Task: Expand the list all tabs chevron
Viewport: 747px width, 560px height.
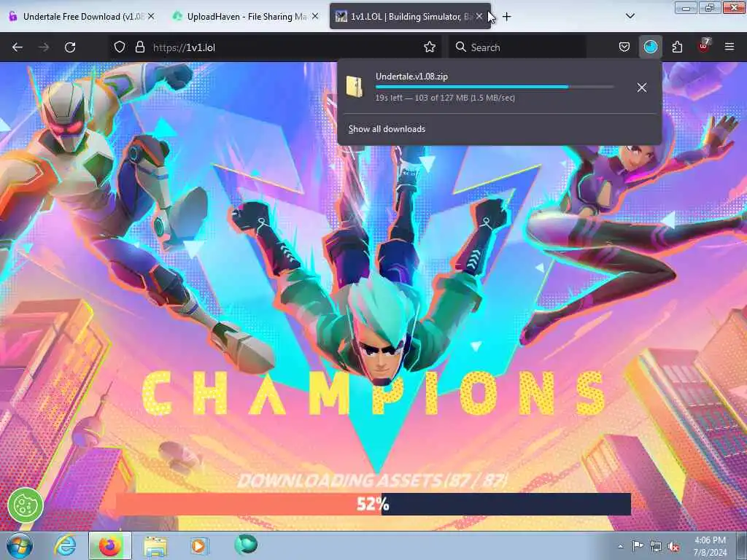Action: coord(630,16)
